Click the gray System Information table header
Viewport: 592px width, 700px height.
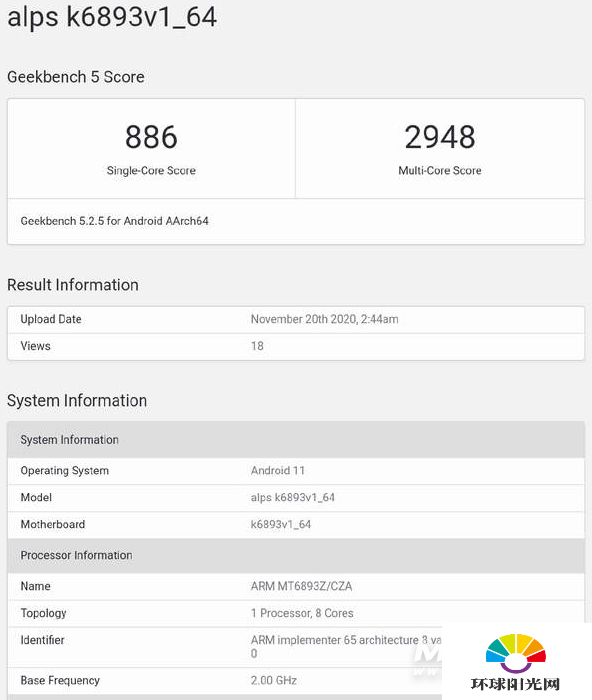296,440
